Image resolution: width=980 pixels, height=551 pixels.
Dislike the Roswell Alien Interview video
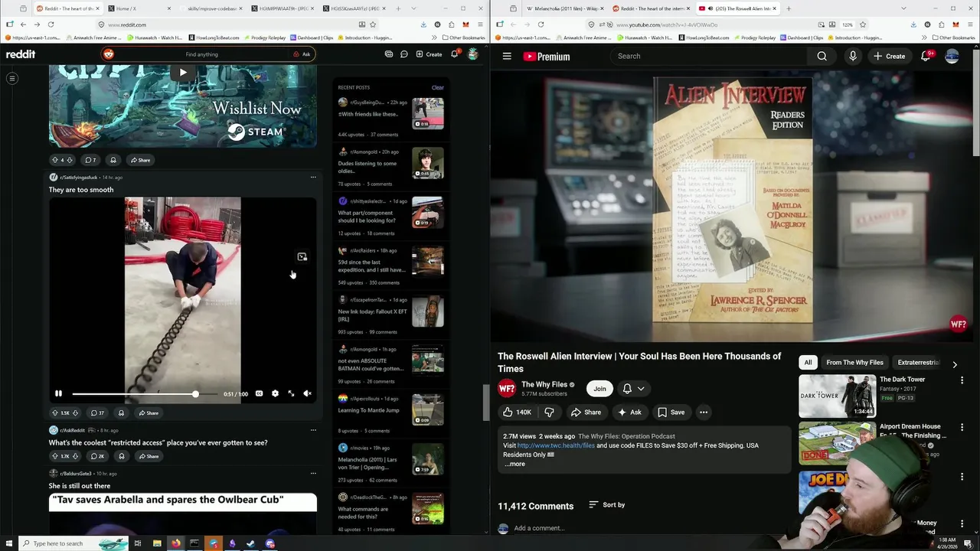pos(549,412)
